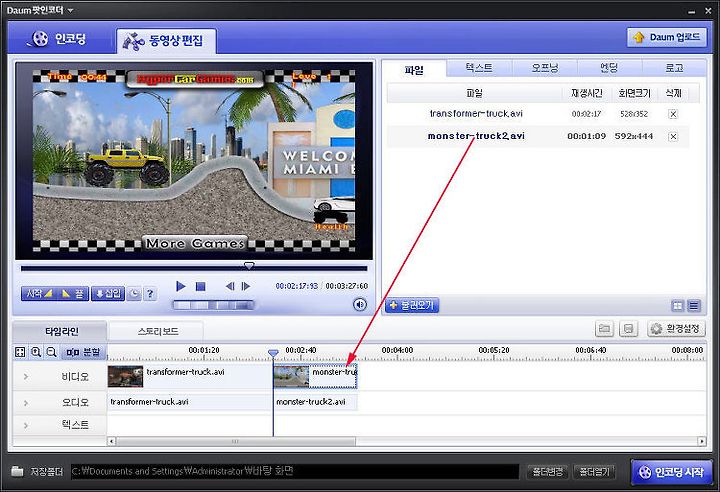This screenshot has width=720, height=492.
Task: Open 환경설정 settings
Action: click(x=676, y=328)
